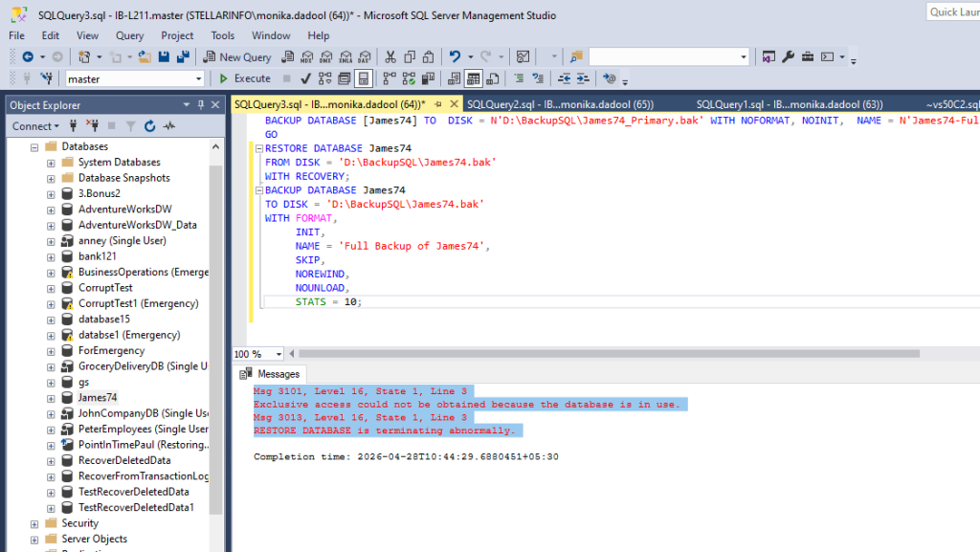Toggle Include Actual Execution Plan
980x552 pixels.
click(x=390, y=78)
